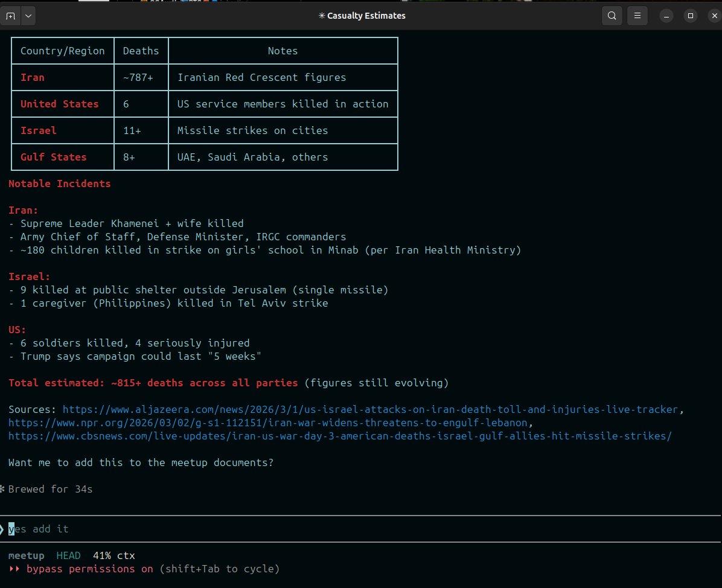Viewport: 722px width, 588px height.
Task: Maximize the terminal window
Action: tap(690, 16)
